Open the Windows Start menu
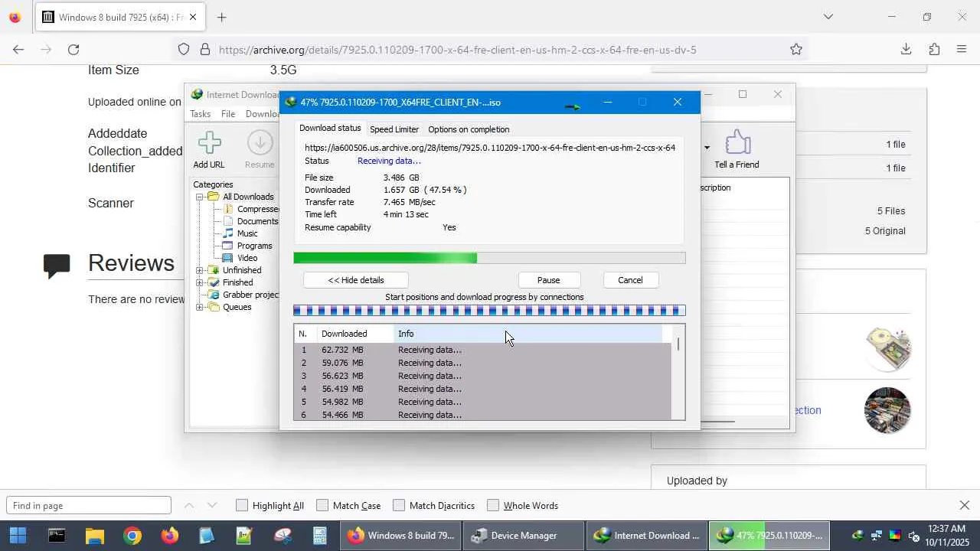 pyautogui.click(x=18, y=536)
